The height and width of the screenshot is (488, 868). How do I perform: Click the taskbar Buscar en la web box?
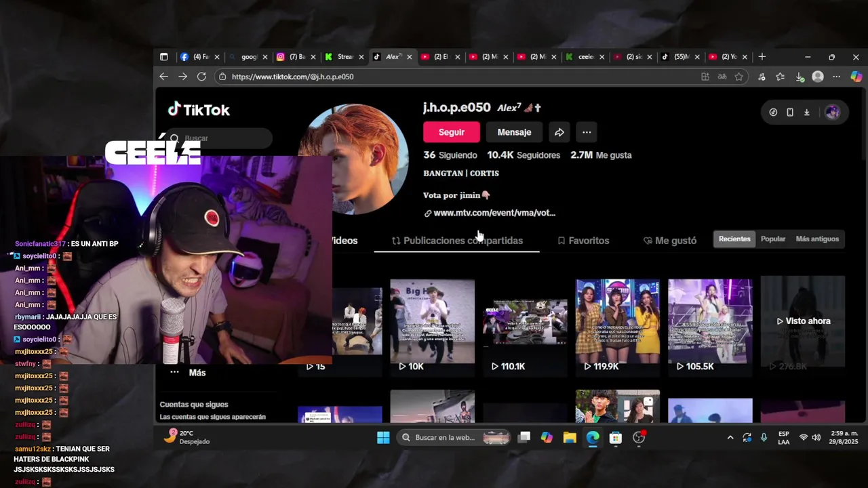point(454,438)
